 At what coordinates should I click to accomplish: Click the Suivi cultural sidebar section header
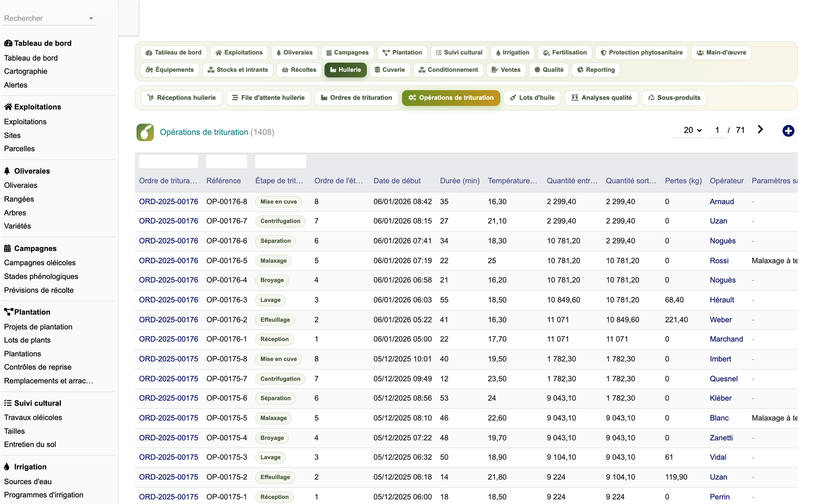(x=33, y=404)
